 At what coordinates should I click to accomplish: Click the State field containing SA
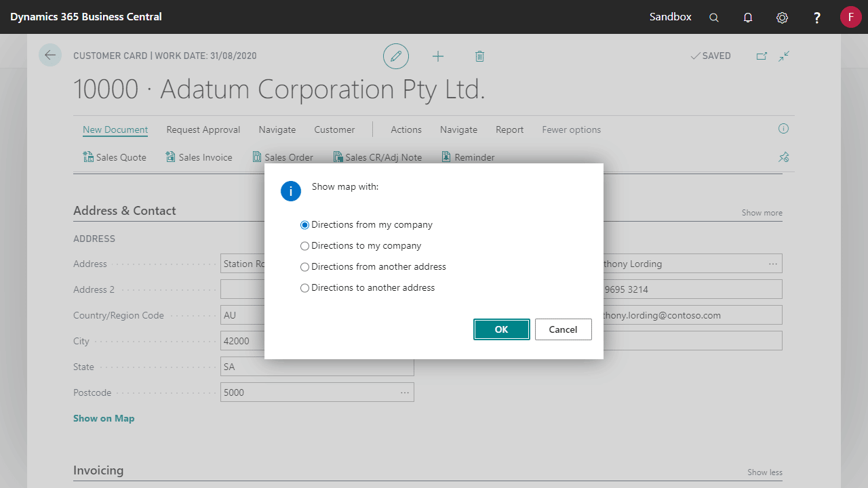(317, 367)
